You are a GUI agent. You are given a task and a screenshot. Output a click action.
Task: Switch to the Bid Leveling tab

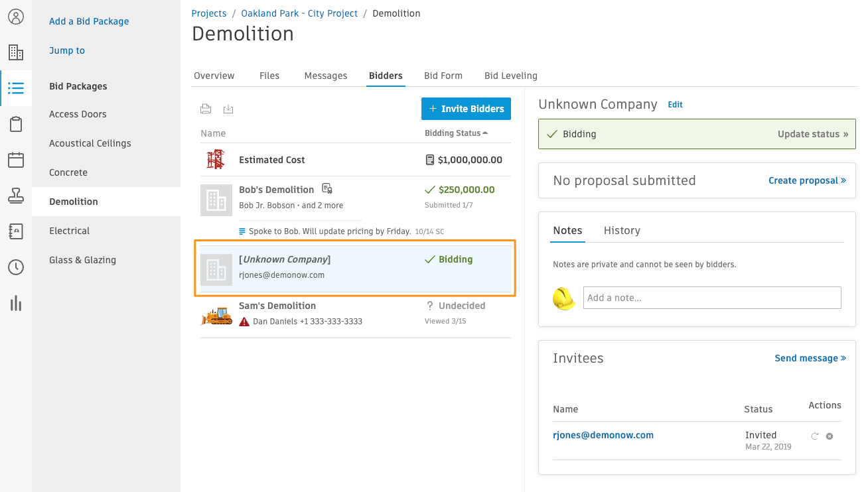510,75
